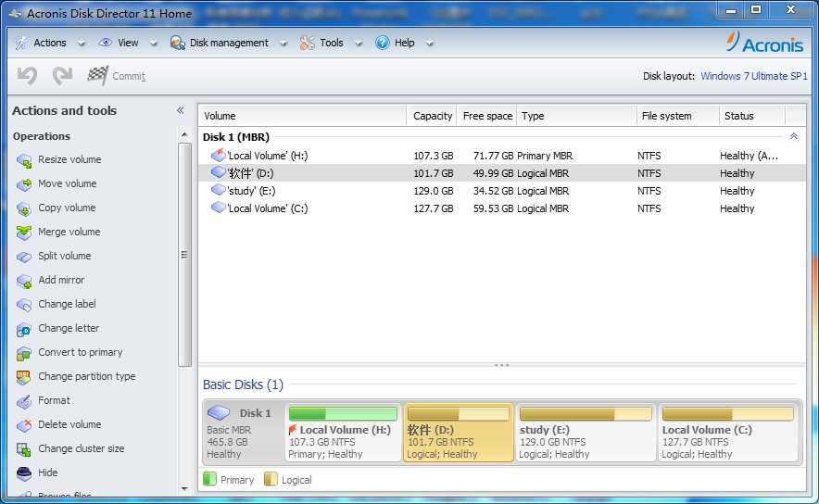Image resolution: width=819 pixels, height=504 pixels.
Task: Click the Change cluster size icon
Action: click(x=24, y=449)
